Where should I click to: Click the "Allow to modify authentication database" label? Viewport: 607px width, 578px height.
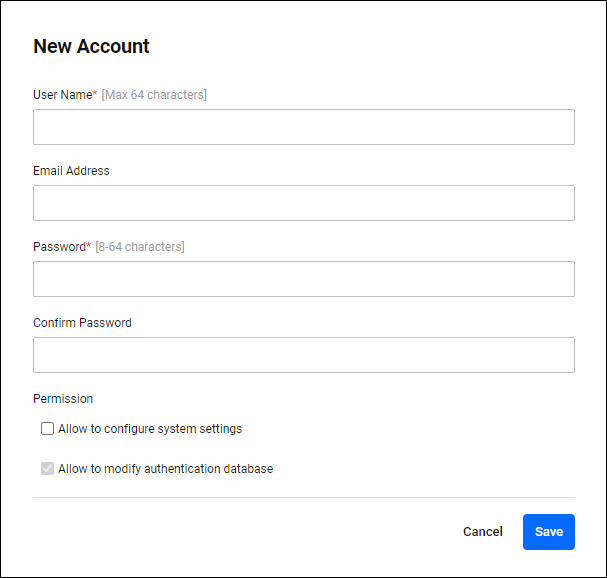pyautogui.click(x=165, y=469)
